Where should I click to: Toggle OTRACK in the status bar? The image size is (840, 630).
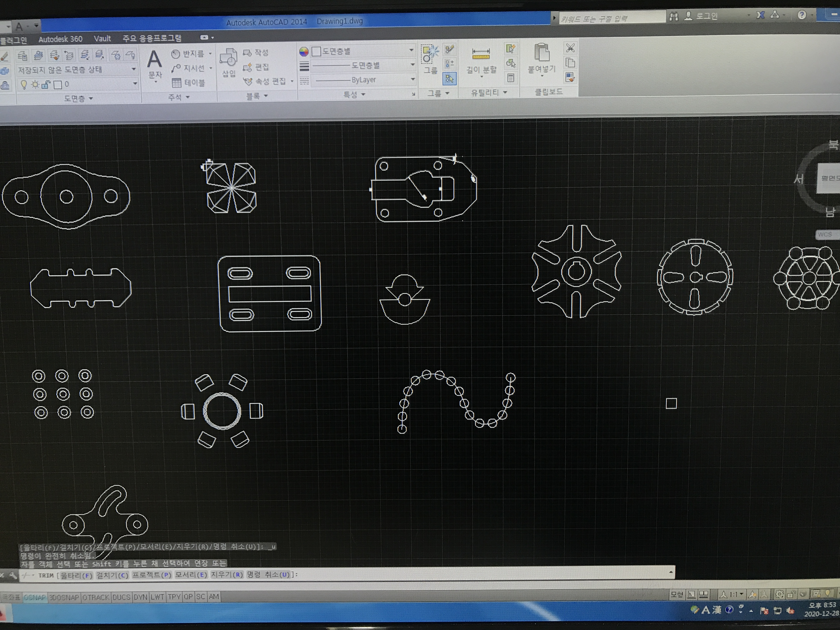pos(96,597)
